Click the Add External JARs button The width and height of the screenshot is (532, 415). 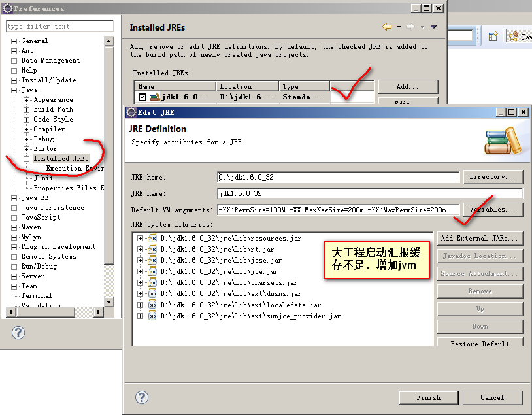click(x=480, y=239)
